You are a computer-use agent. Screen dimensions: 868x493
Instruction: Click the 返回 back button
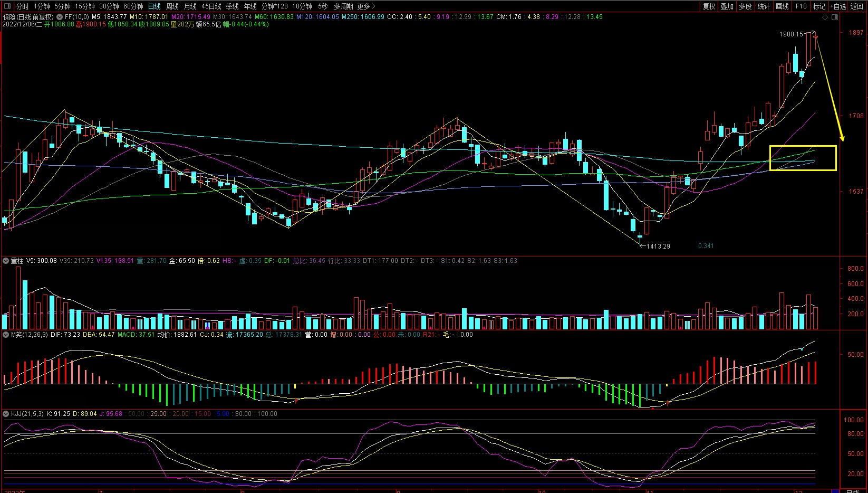857,6
